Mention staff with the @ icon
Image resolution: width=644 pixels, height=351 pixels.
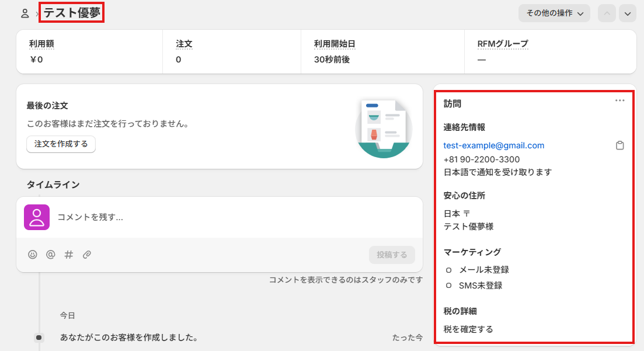click(51, 255)
